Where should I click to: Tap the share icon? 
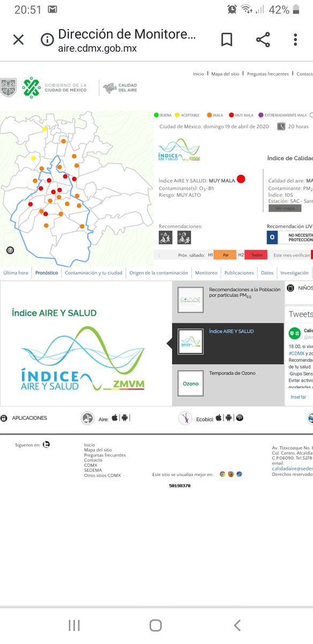263,40
